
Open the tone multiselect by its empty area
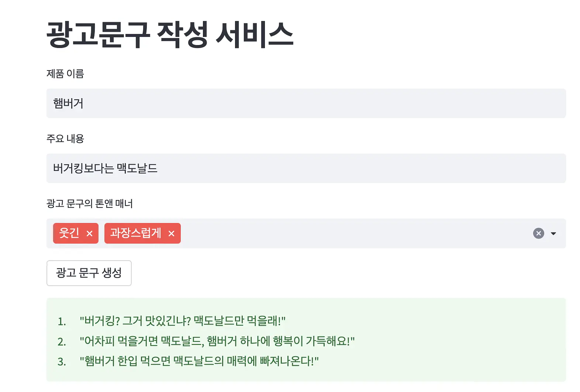point(354,233)
